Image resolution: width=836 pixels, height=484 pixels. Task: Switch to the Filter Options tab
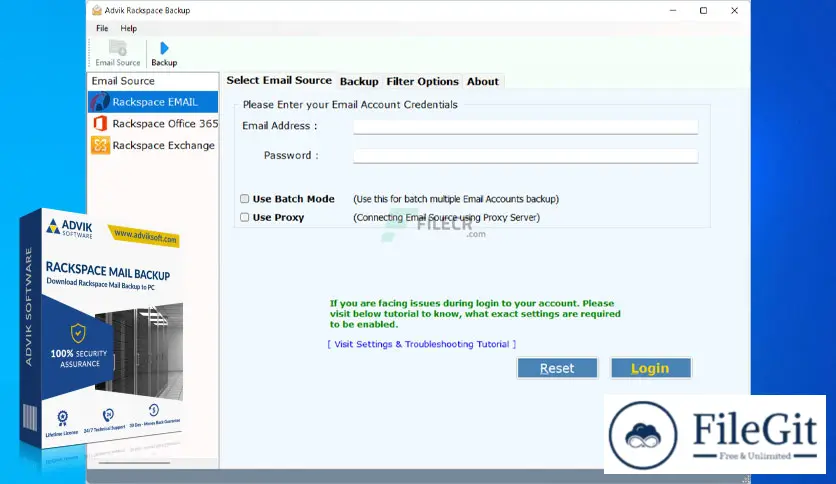click(x=422, y=82)
